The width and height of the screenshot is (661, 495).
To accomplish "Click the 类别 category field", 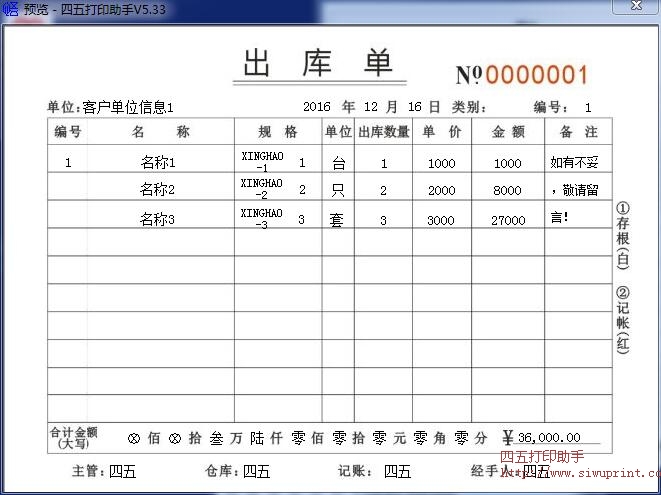I will (469, 107).
